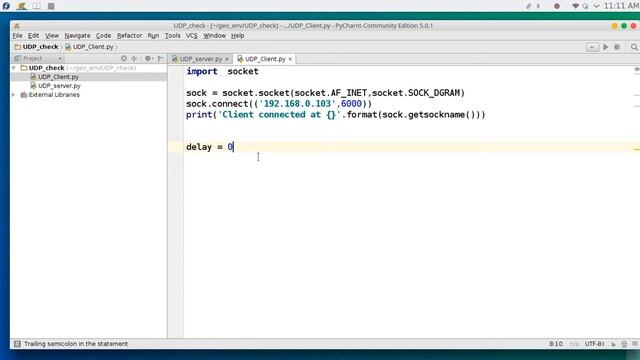This screenshot has width=640, height=360.
Task: Click the inspector (hector) icon in status bar
Action: click(x=624, y=344)
